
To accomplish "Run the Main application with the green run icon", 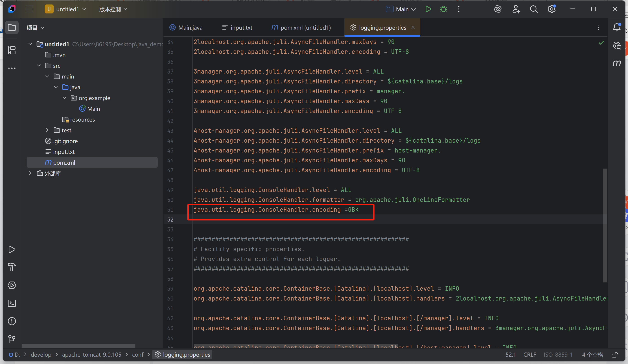I will [x=428, y=9].
